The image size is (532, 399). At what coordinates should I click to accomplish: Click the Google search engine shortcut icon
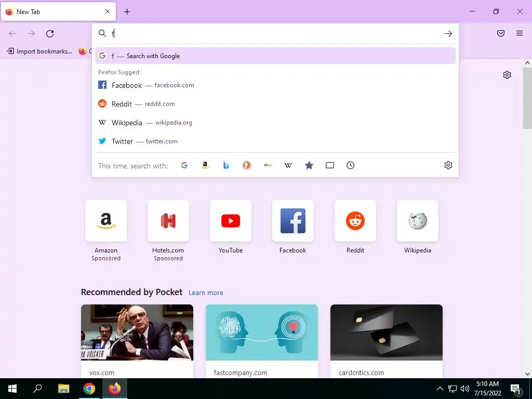(x=184, y=165)
